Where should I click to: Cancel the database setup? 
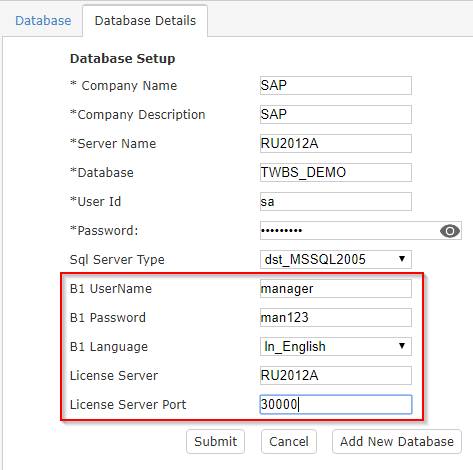pos(289,442)
